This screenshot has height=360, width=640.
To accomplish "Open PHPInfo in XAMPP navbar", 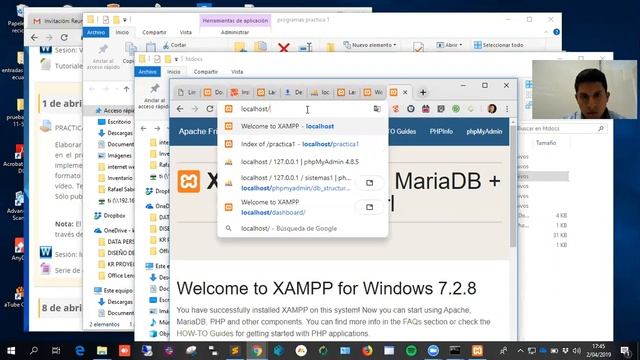I will tap(441, 131).
